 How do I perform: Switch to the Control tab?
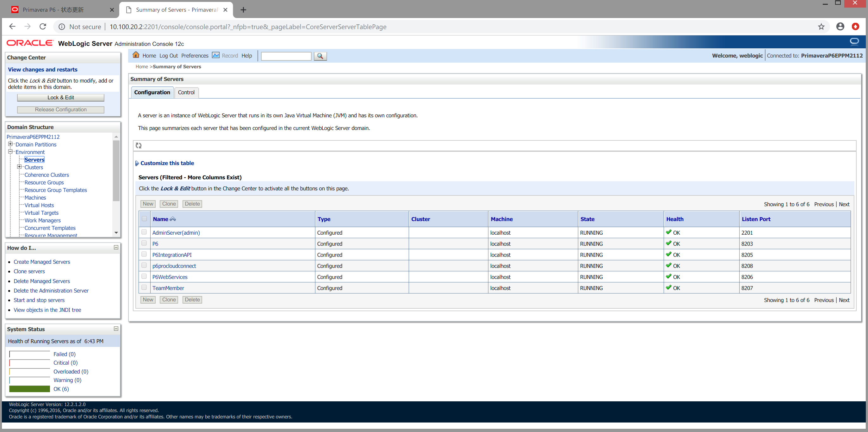[x=186, y=92]
